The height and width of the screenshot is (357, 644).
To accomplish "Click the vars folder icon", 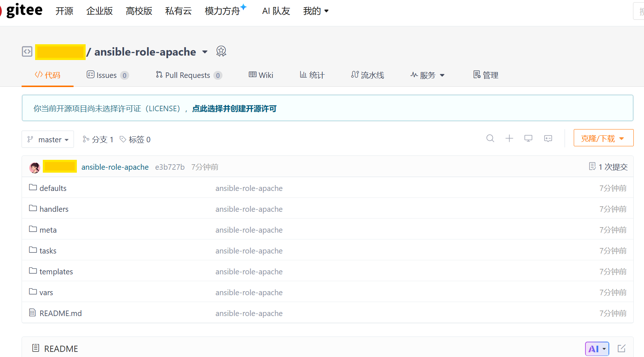I will 33,292.
